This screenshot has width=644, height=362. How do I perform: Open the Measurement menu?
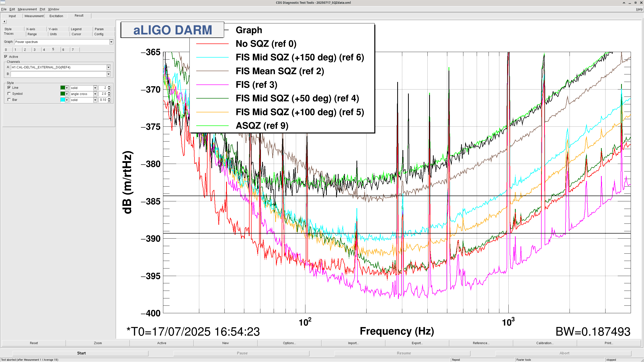[x=27, y=9]
